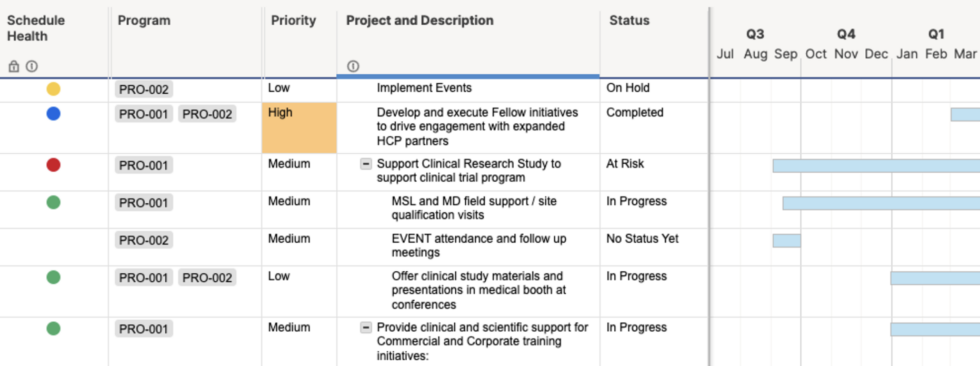Select On Hold status cell
980x366 pixels.
point(654,90)
